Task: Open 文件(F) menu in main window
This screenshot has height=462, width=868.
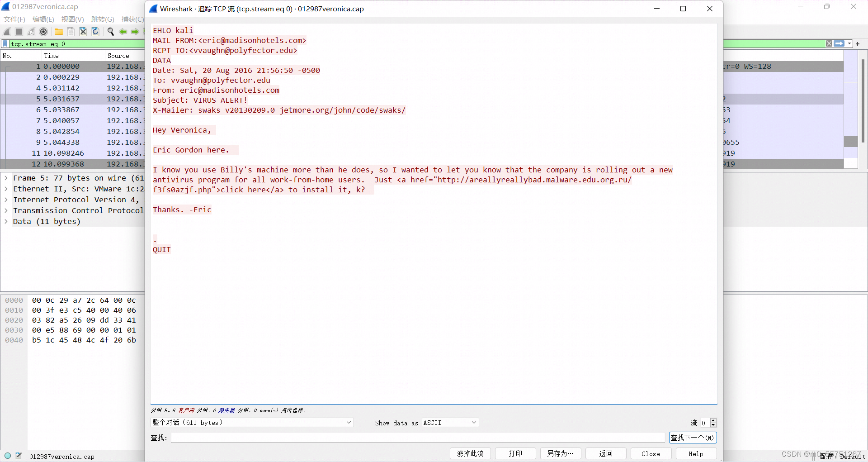Action: [14, 19]
